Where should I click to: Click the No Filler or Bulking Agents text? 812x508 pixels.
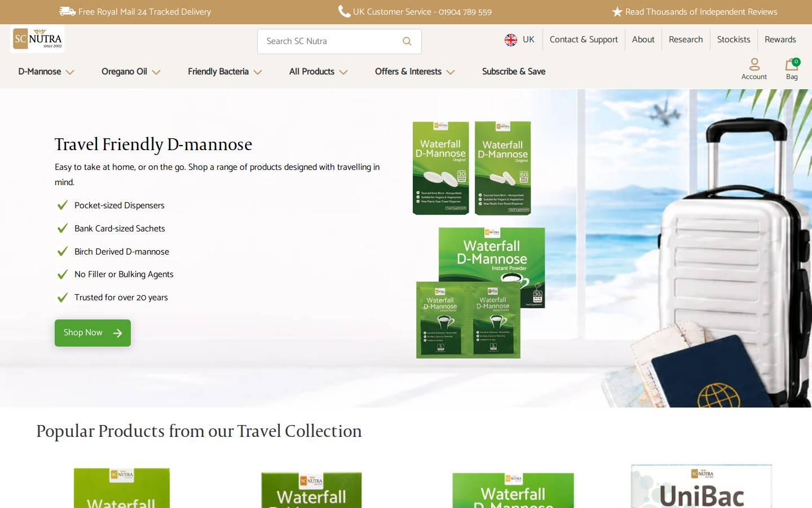point(124,274)
